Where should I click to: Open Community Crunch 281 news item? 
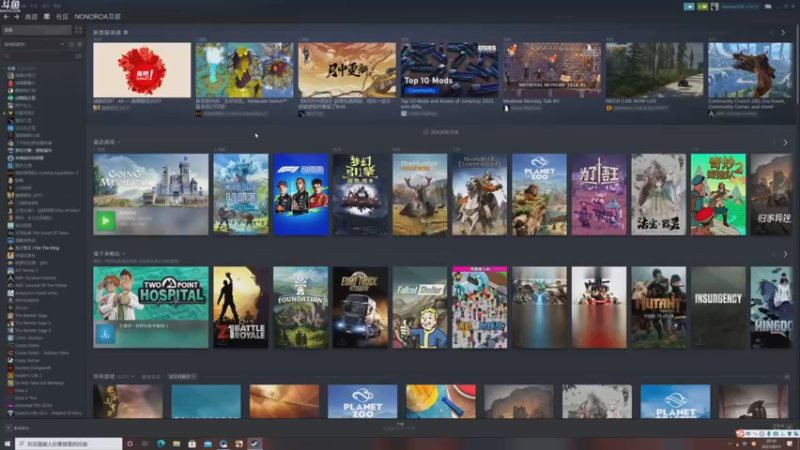[x=750, y=70]
